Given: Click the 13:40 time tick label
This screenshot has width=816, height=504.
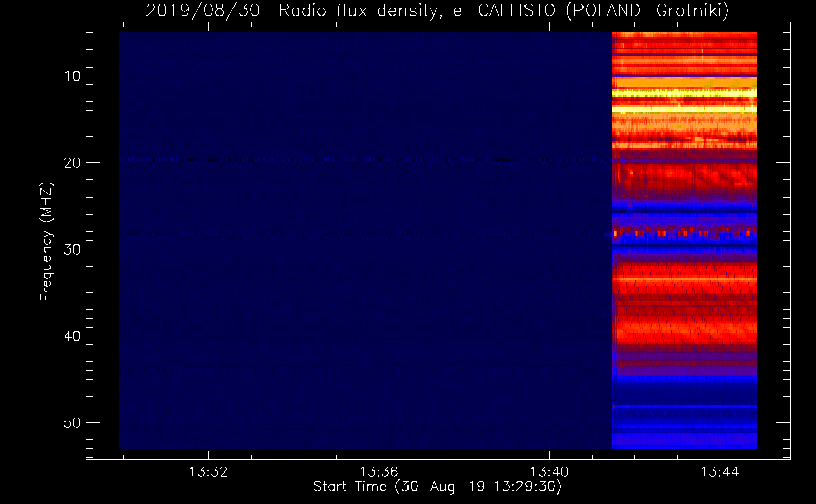Looking at the screenshot, I should [549, 472].
